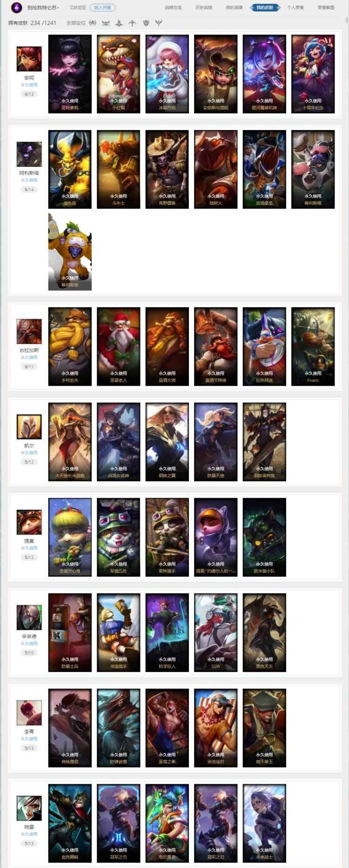Click Alistar's champion portrait icon
The image size is (349, 868).
(x=29, y=154)
